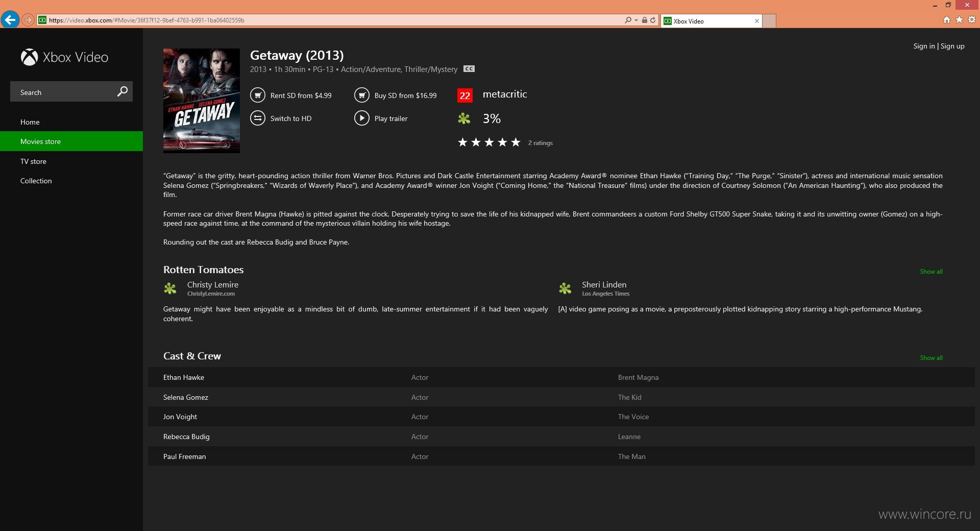980x531 pixels.
Task: Select the Ethan Hawke cast row
Action: click(561, 377)
